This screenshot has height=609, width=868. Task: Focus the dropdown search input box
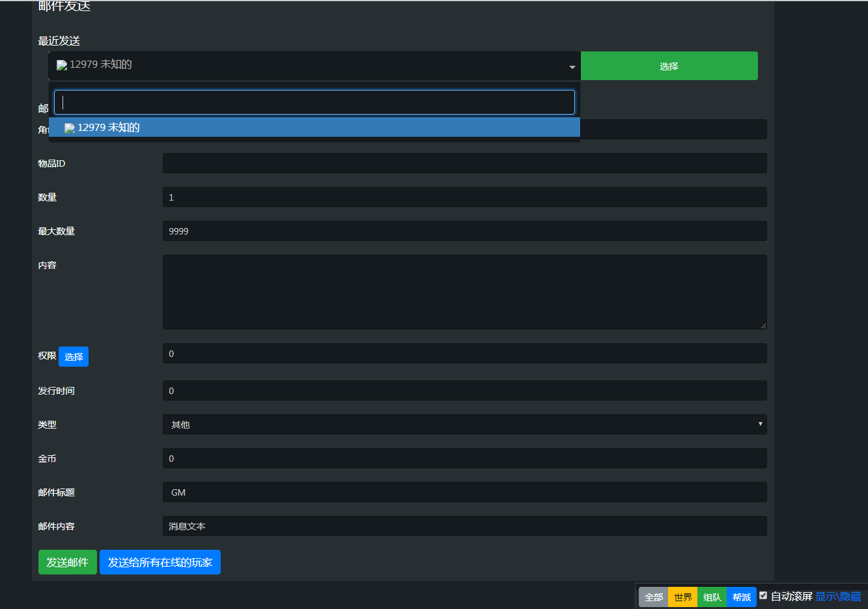(315, 102)
